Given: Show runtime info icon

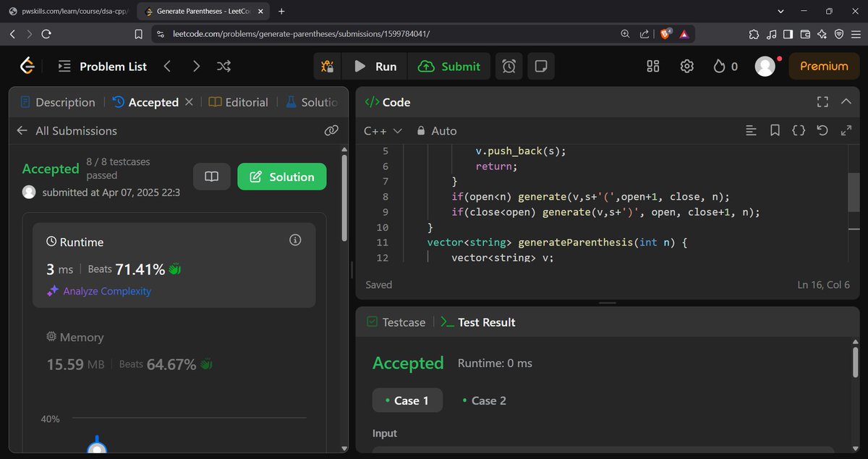Looking at the screenshot, I should (295, 240).
